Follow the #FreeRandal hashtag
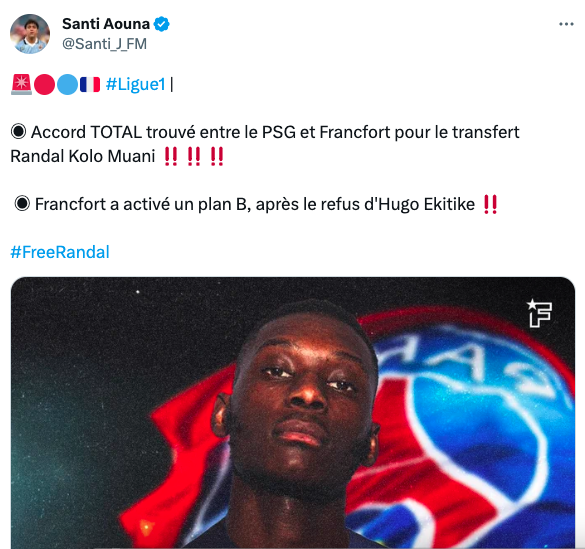This screenshot has height=549, width=585. click(x=60, y=252)
